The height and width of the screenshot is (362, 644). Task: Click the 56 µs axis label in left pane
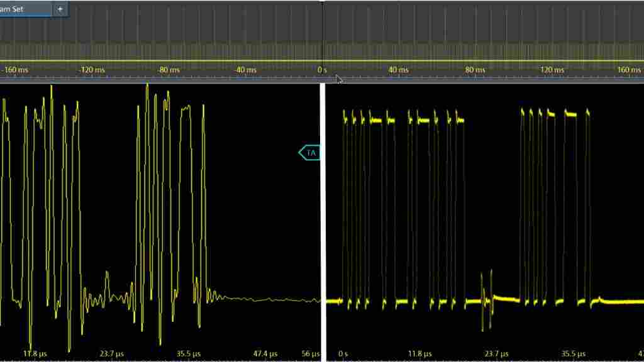311,354
